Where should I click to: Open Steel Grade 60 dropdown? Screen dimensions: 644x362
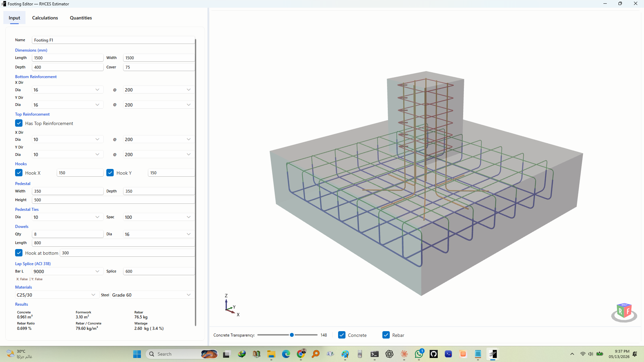(x=153, y=295)
